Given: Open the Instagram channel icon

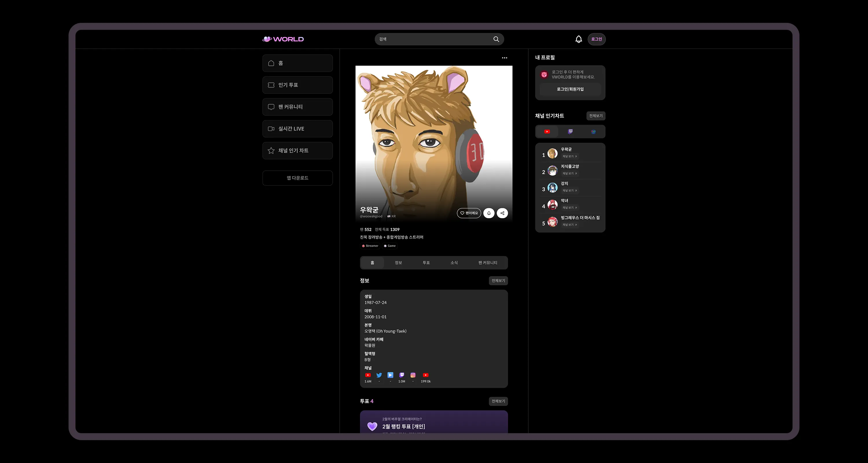Looking at the screenshot, I should click(413, 375).
